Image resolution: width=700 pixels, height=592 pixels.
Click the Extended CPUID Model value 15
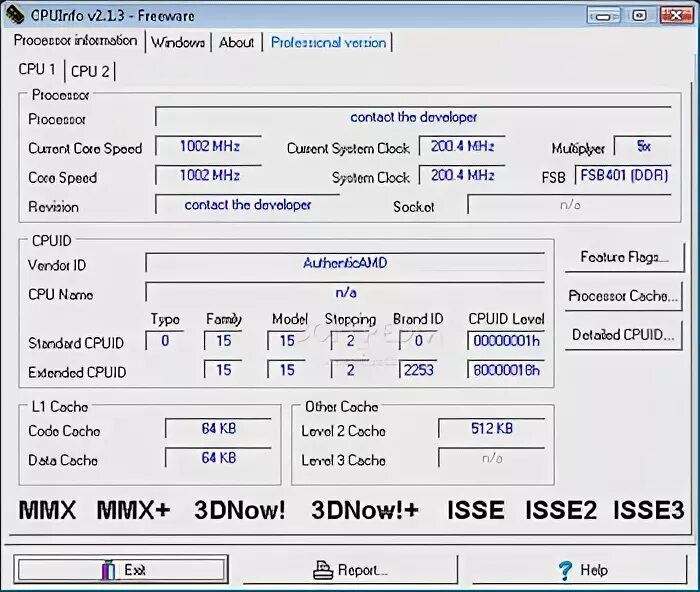pos(287,370)
